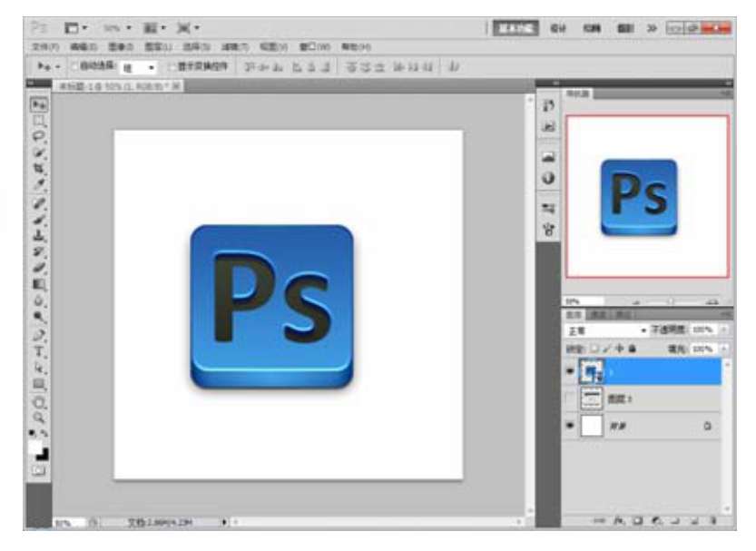Click the Link layers icon
756x551 pixels.
click(x=599, y=521)
